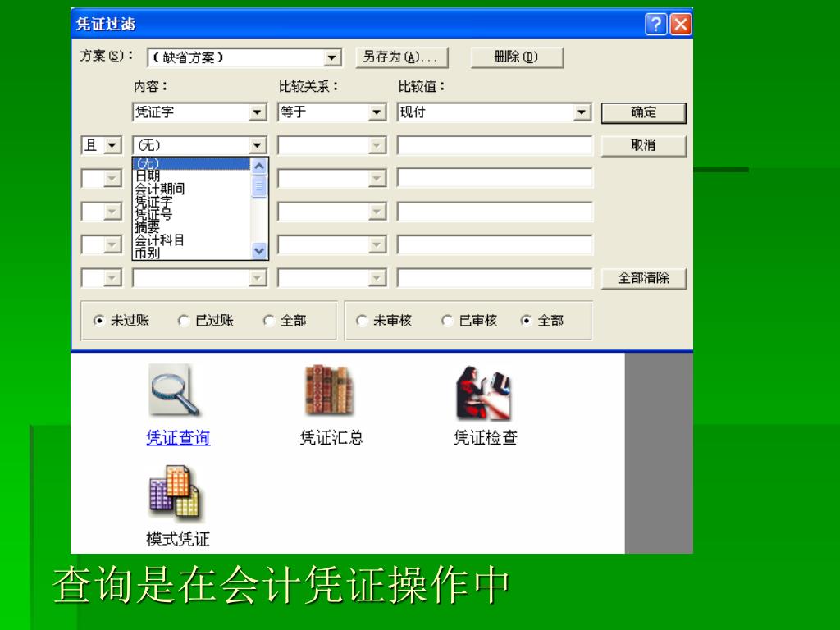
Task: Click the 模式凭证 label
Action: click(x=178, y=538)
